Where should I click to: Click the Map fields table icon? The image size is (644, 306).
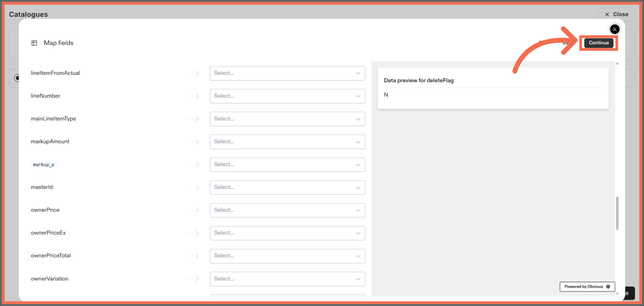pos(34,43)
